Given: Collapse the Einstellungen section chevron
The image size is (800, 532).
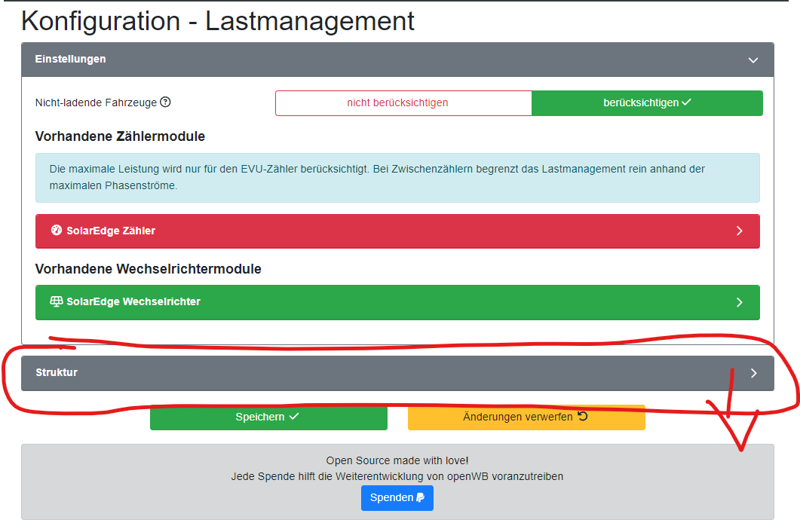Looking at the screenshot, I should 753,60.
